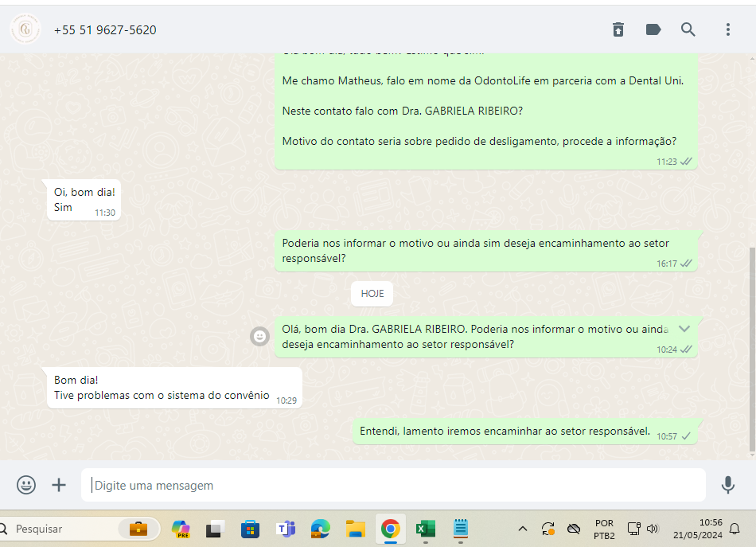Screen dimensions: 756x547
Task: Open Microsoft Store from taskbar
Action: coord(250,529)
